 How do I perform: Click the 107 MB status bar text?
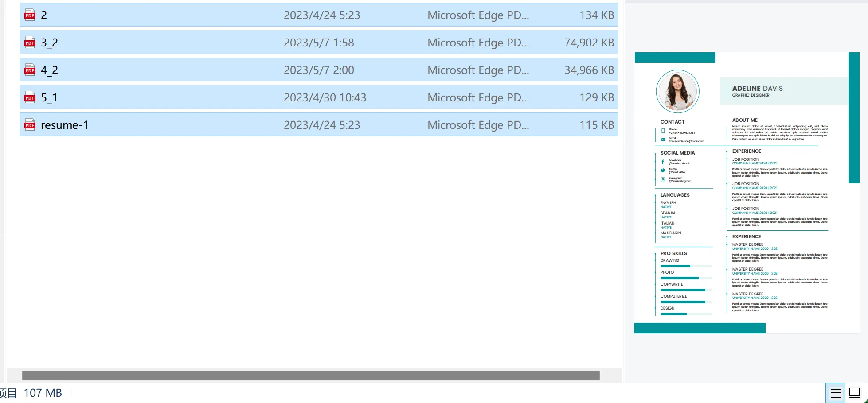(x=43, y=393)
